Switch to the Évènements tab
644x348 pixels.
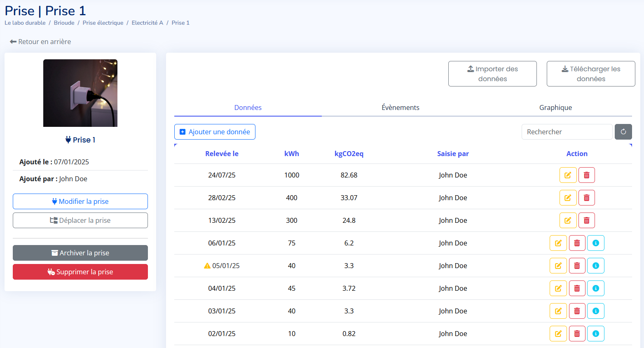coord(400,107)
